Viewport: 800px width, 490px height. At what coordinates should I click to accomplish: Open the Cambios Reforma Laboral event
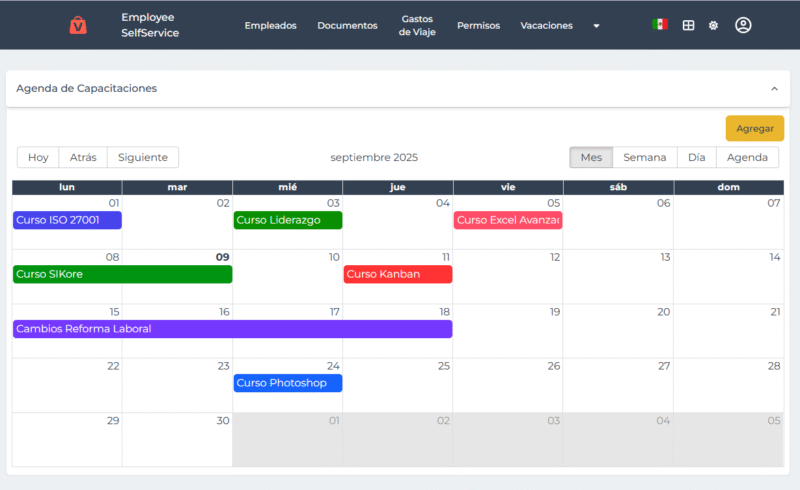click(x=232, y=329)
